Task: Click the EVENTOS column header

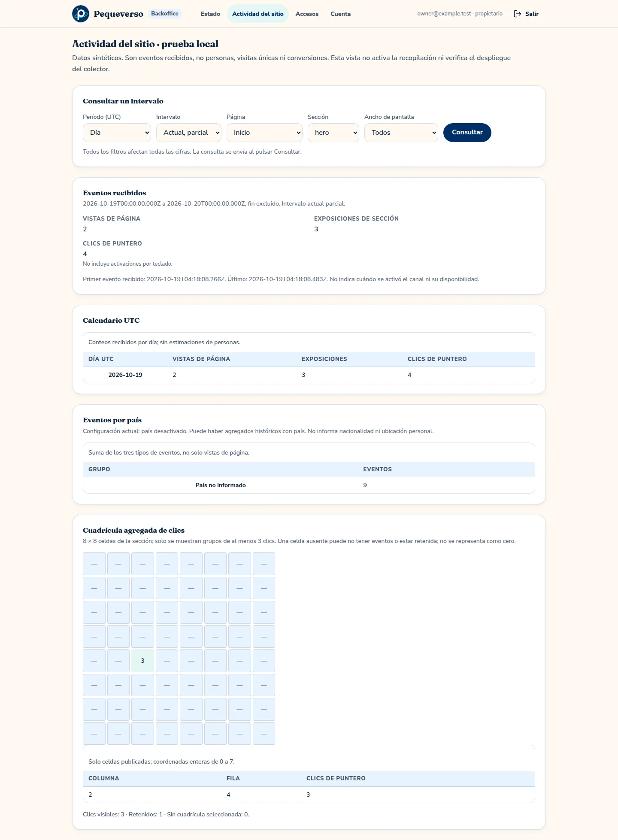Action: tap(377, 469)
